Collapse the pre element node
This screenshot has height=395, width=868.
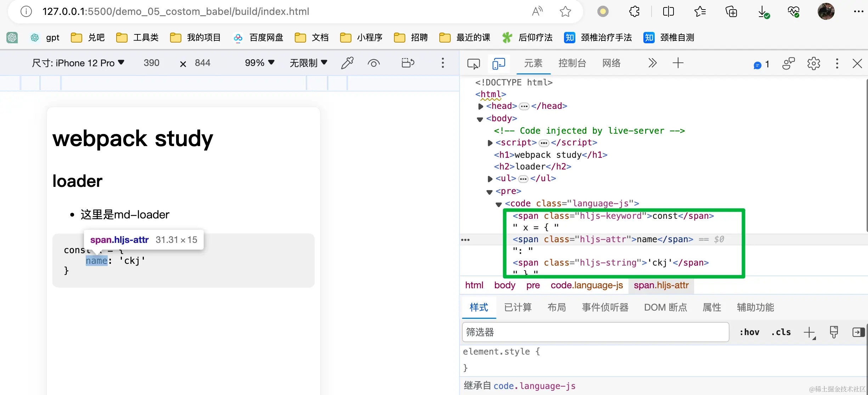(490, 192)
